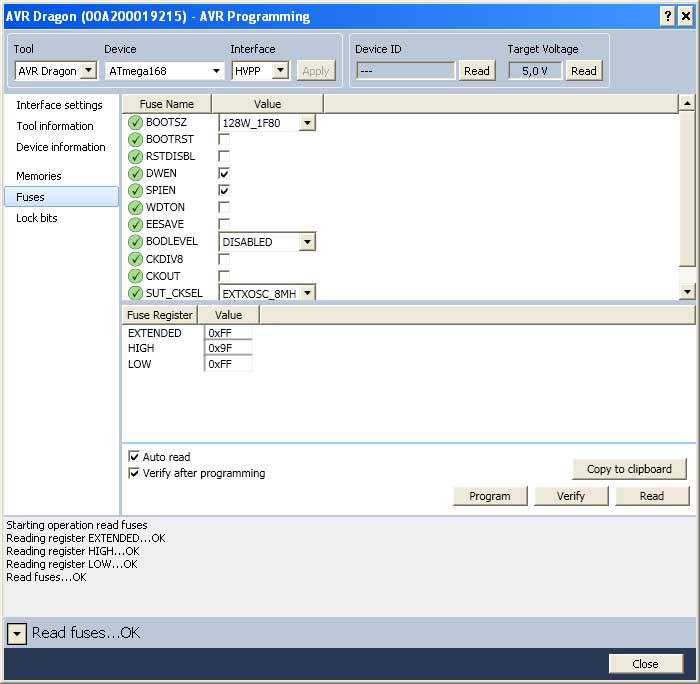Toggle Verify after programming checkbox
This screenshot has height=684, width=700.
[133, 473]
